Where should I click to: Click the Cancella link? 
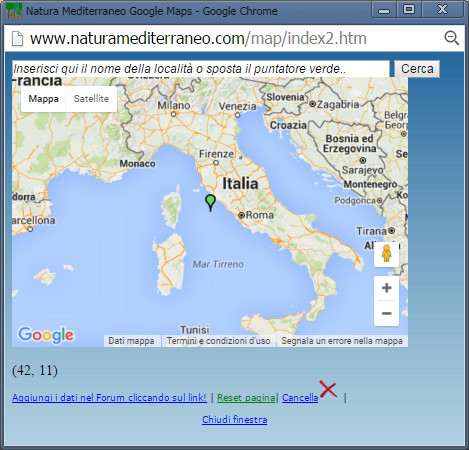[300, 398]
